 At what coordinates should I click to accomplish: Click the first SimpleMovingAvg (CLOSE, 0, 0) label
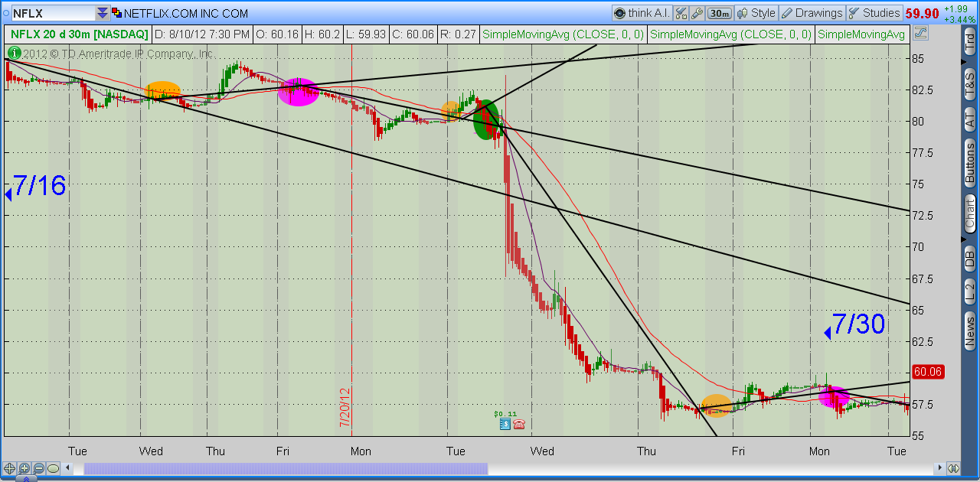pyautogui.click(x=564, y=34)
